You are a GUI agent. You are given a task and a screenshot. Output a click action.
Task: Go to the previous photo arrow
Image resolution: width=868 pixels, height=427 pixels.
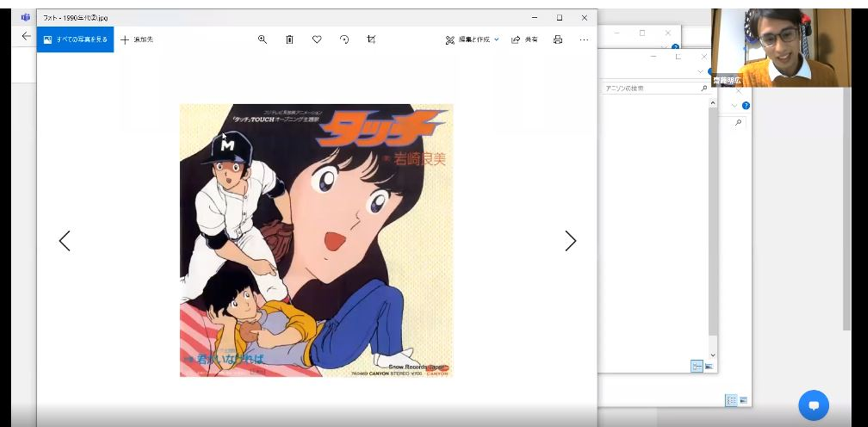click(x=64, y=241)
